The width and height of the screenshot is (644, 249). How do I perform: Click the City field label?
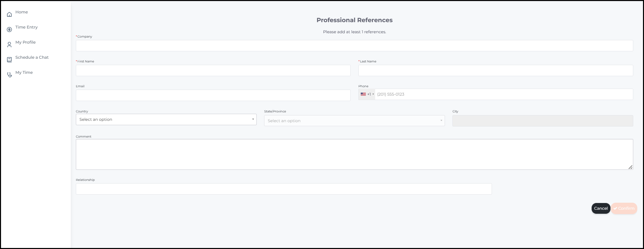tap(455, 111)
